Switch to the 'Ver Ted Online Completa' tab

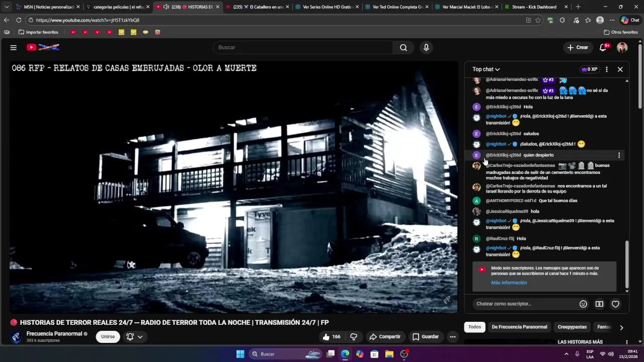tap(397, 7)
